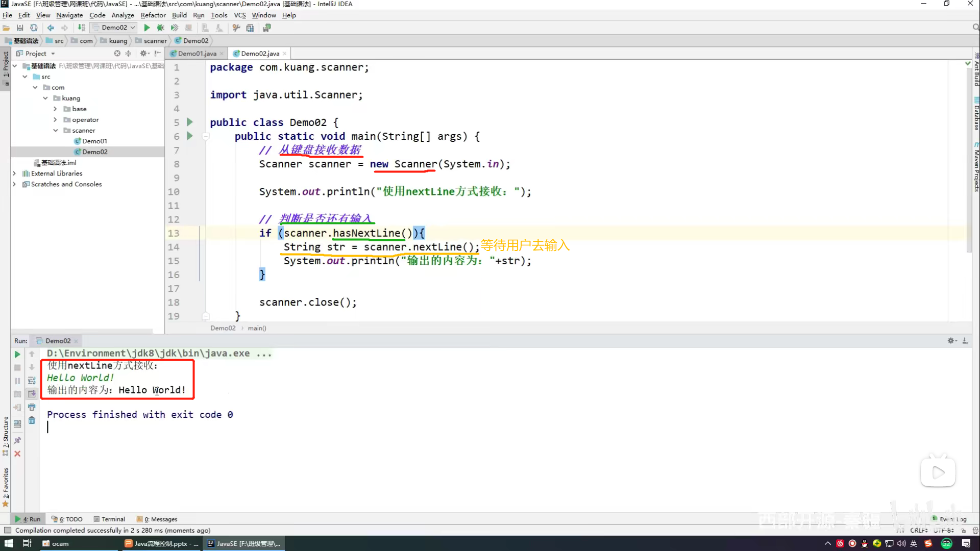The height and width of the screenshot is (551, 980).
Task: Open Project panel settings gear dropdown
Action: [144, 54]
